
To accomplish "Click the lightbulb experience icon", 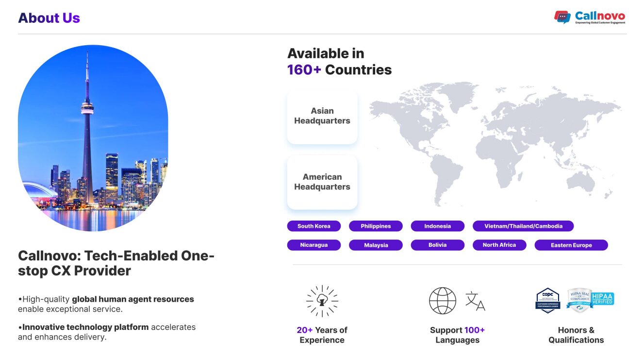I will click(x=322, y=301).
